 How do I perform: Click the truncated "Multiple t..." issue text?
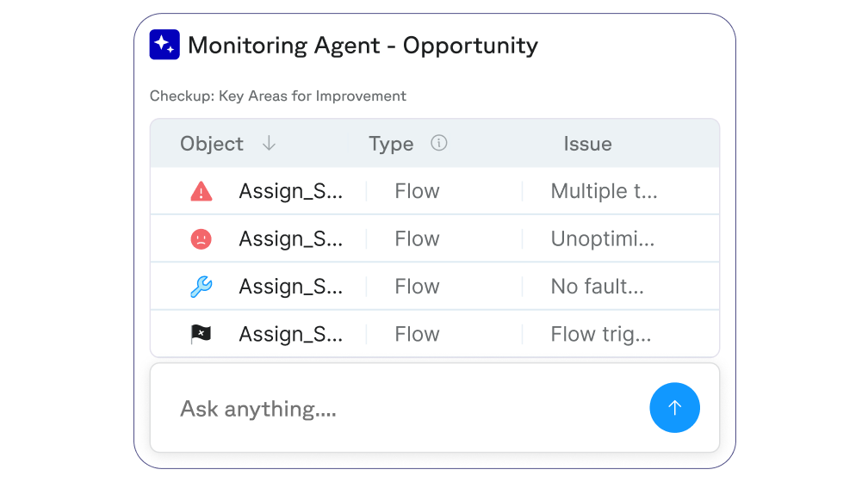coord(604,192)
